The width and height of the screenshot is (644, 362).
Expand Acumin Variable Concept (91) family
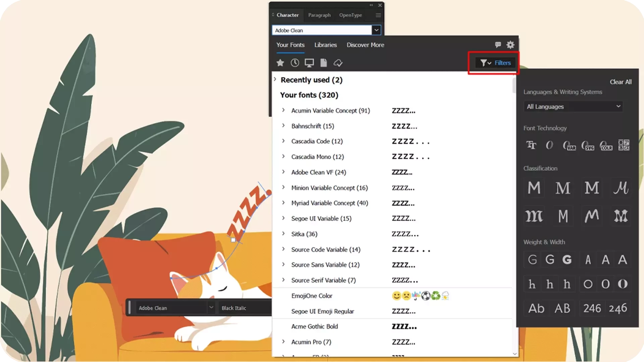283,110
